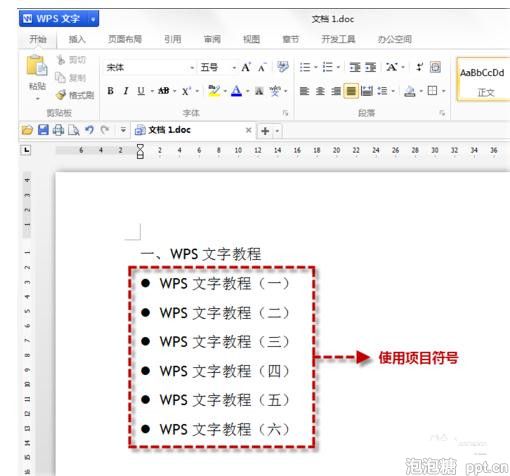Apply superscript with the X² icon
Viewport: 510px width, 476px height.
(186, 91)
